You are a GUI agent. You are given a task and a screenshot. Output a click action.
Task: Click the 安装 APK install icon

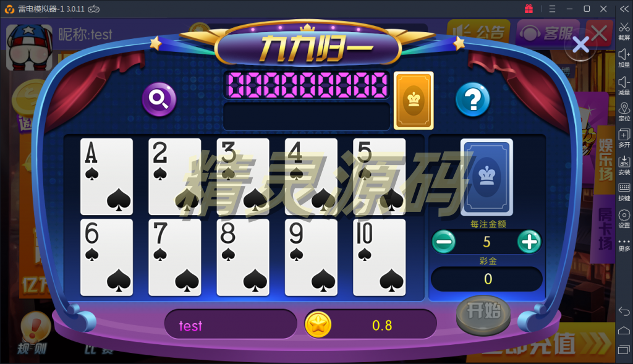624,165
